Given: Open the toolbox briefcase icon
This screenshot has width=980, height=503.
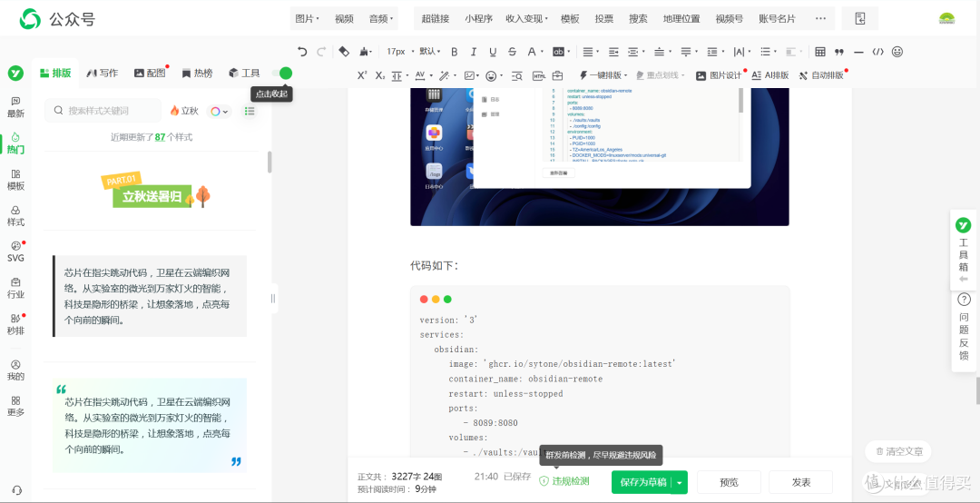Looking at the screenshot, I should (x=557, y=75).
